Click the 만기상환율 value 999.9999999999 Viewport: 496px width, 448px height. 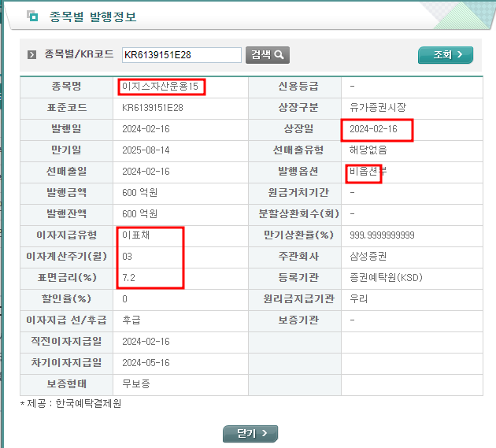click(x=382, y=235)
